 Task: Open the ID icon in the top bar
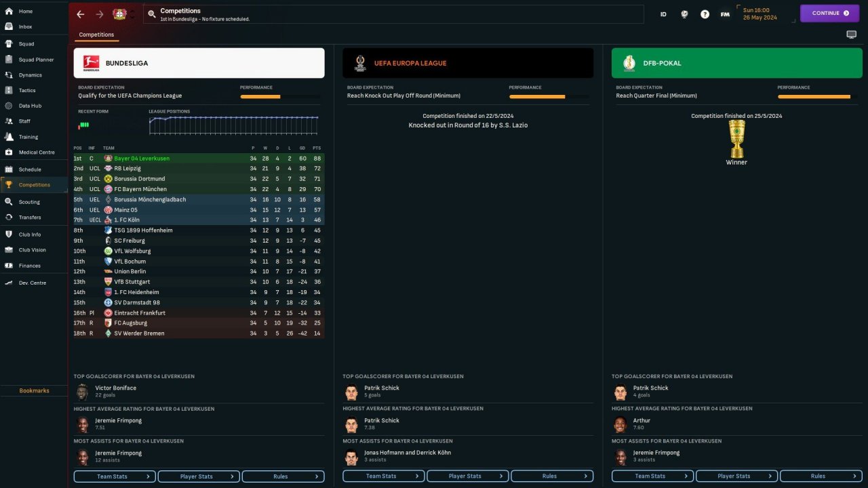point(663,14)
